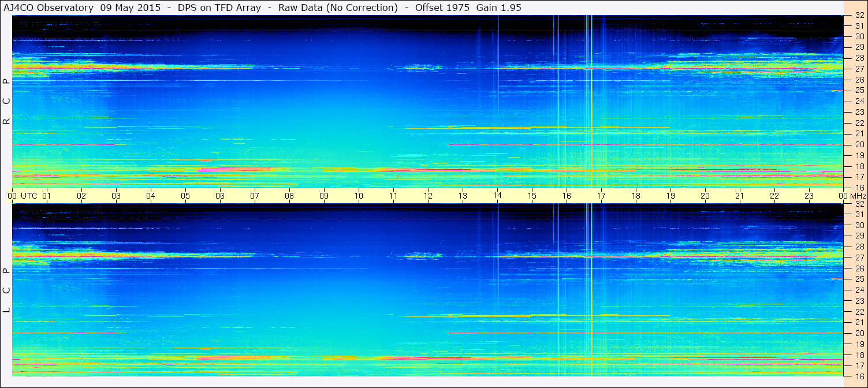868x388 pixels.
Task: Click the 16 hour marker on UTC axis
Action: [x=567, y=196]
